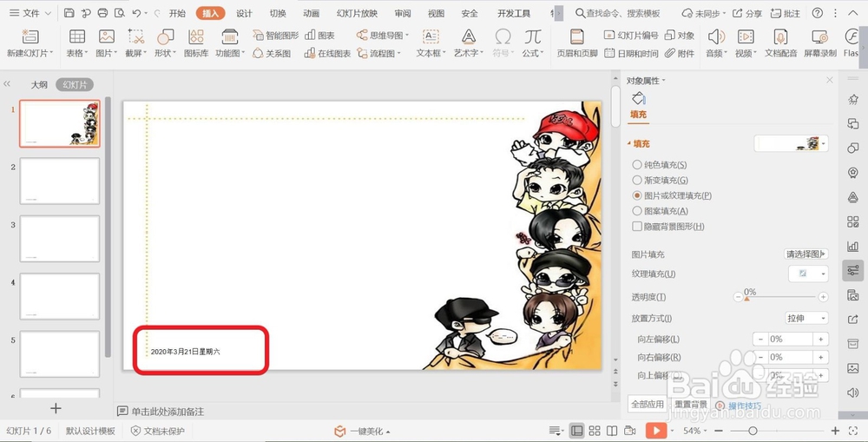Select Gradient Fill (渐变填充) radio button
The height and width of the screenshot is (442, 868).
pos(637,180)
